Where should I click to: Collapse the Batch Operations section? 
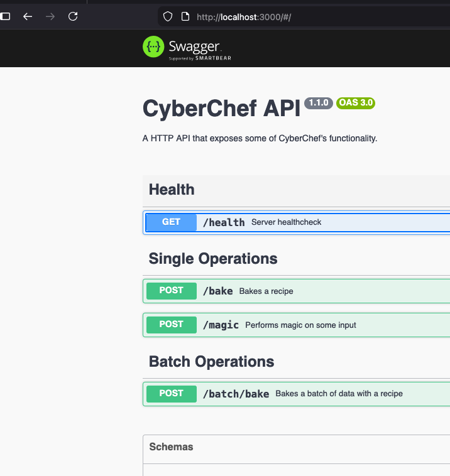coord(296,362)
